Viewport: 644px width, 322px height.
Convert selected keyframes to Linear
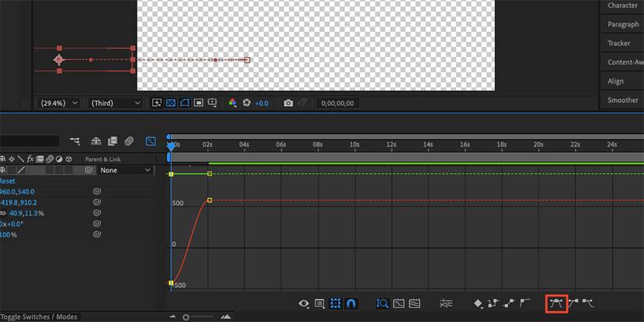point(509,303)
